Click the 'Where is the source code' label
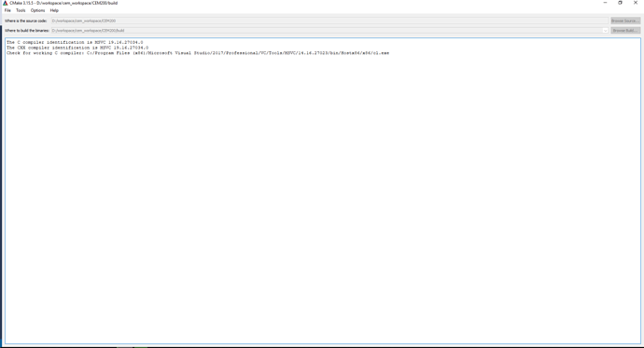The width and height of the screenshot is (644, 348). coord(25,21)
